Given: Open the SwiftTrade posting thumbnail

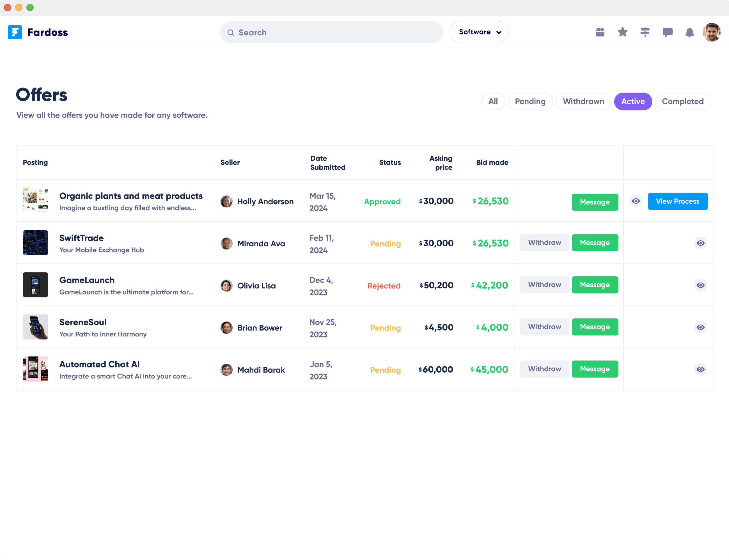Looking at the screenshot, I should pos(35,243).
